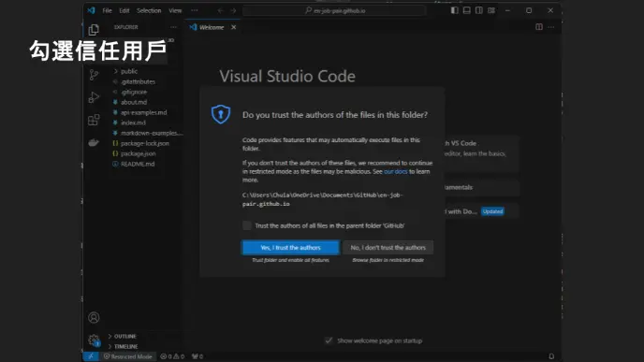The height and width of the screenshot is (362, 644).
Task: Click Yes, I trust the authors
Action: pos(290,248)
